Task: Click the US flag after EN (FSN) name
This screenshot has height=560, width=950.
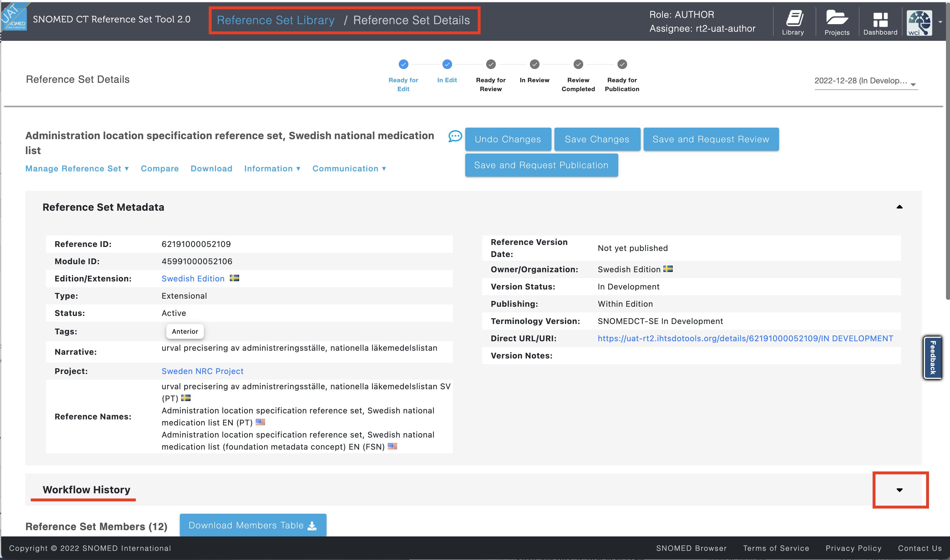Action: [392, 446]
